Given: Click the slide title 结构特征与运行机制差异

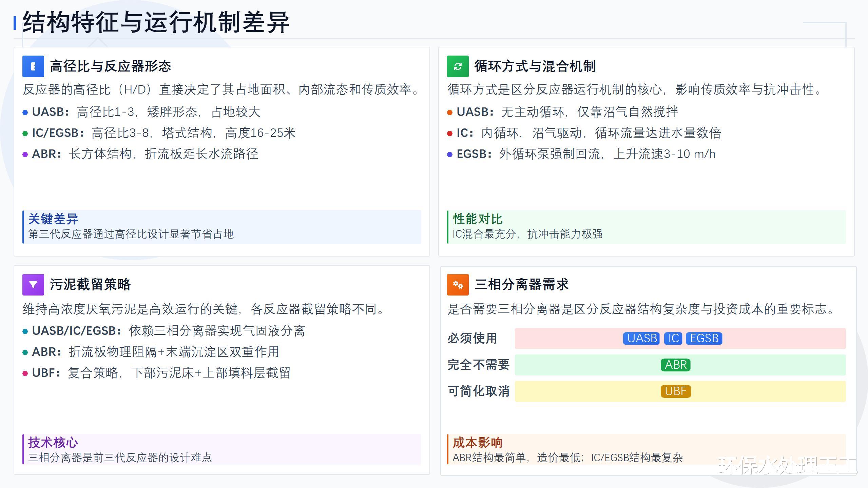Looking at the screenshot, I should [x=156, y=22].
